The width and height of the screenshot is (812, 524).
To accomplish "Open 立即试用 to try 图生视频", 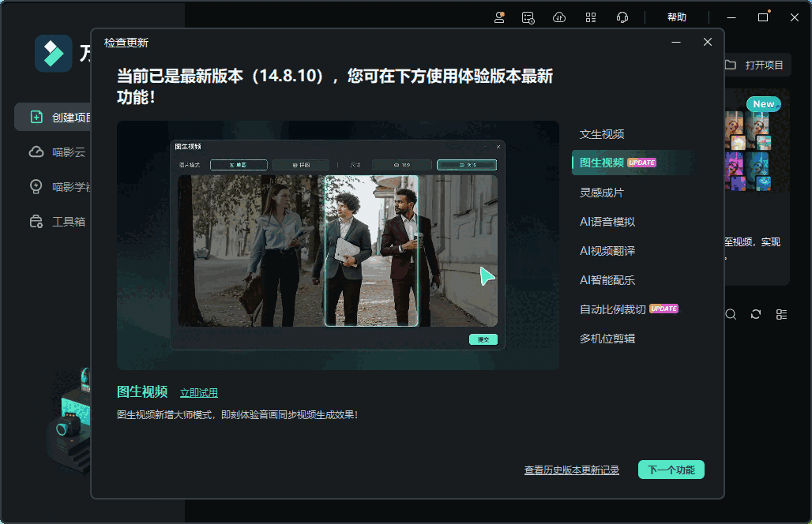I will pos(198,392).
